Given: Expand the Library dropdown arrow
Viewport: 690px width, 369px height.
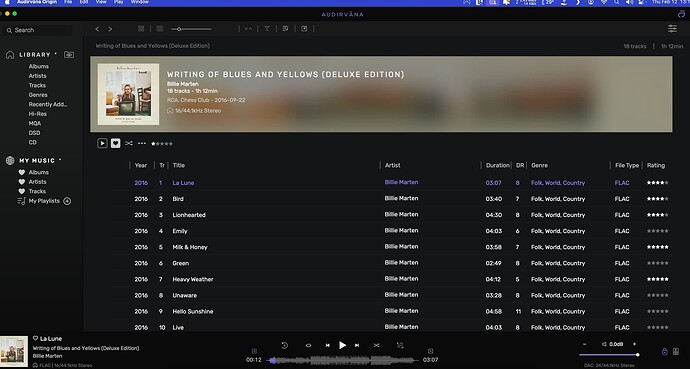Looking at the screenshot, I should pyautogui.click(x=56, y=54).
